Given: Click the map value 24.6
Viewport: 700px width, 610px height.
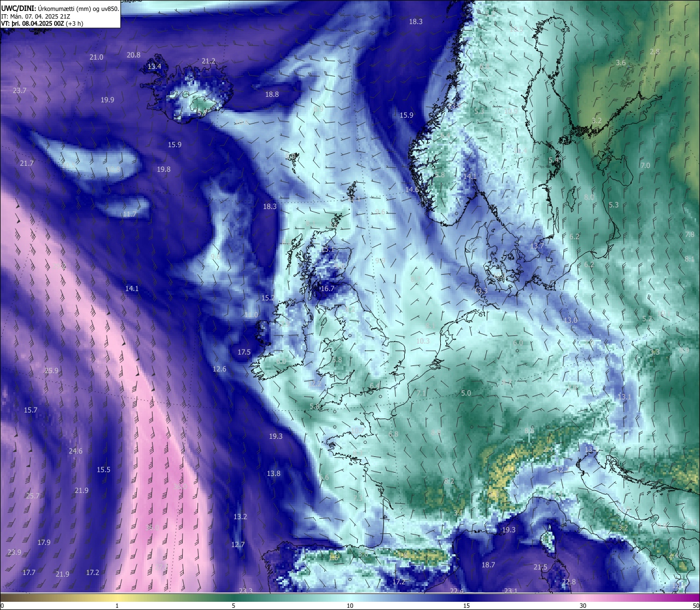Looking at the screenshot, I should tap(75, 451).
